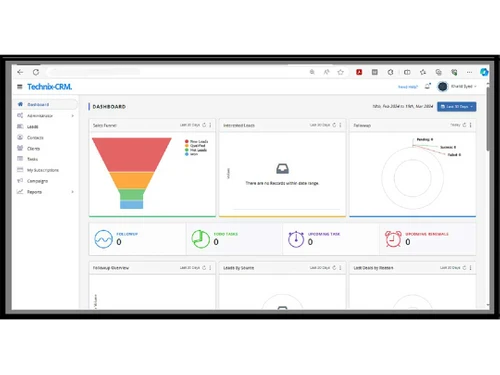Open Followup card kebab menu
Image resolution: width=500 pixels, height=375 pixels.
click(470, 125)
